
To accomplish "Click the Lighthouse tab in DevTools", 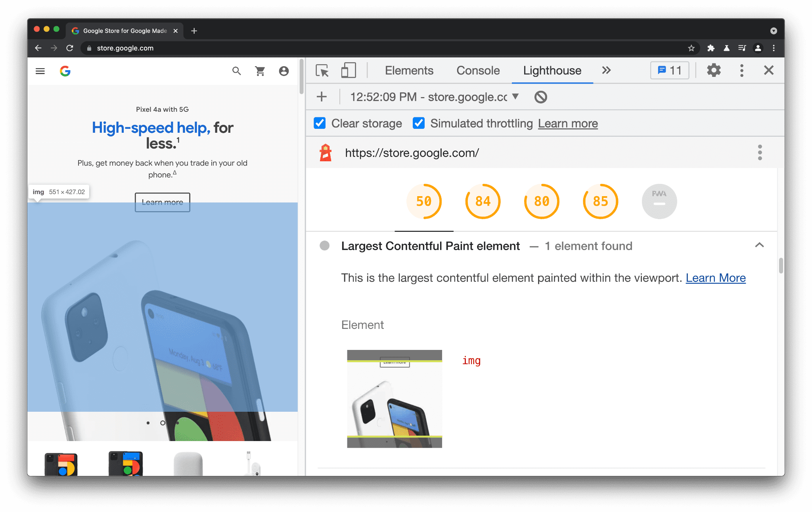I will point(552,70).
